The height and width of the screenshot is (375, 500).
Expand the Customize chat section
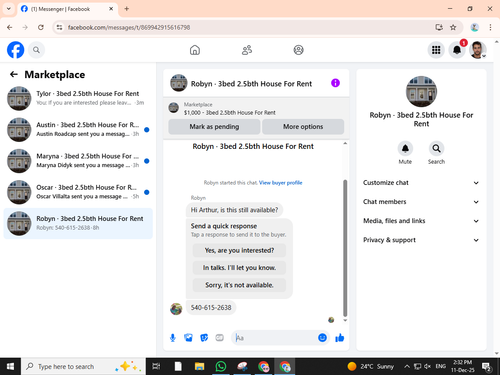tap(421, 183)
